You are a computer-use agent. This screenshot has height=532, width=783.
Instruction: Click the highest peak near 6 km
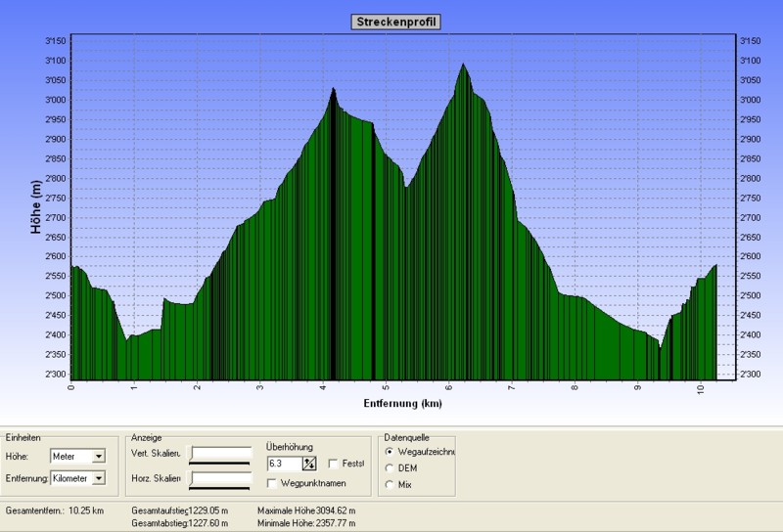click(463, 66)
